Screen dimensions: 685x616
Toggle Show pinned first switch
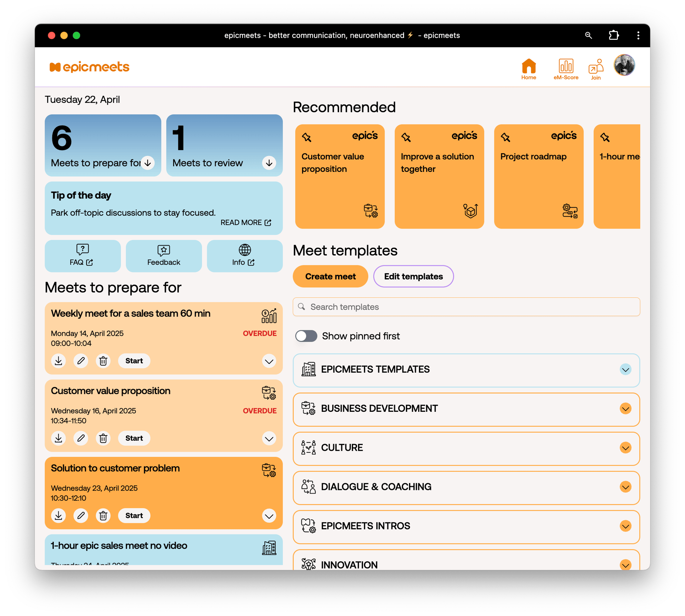tap(306, 336)
